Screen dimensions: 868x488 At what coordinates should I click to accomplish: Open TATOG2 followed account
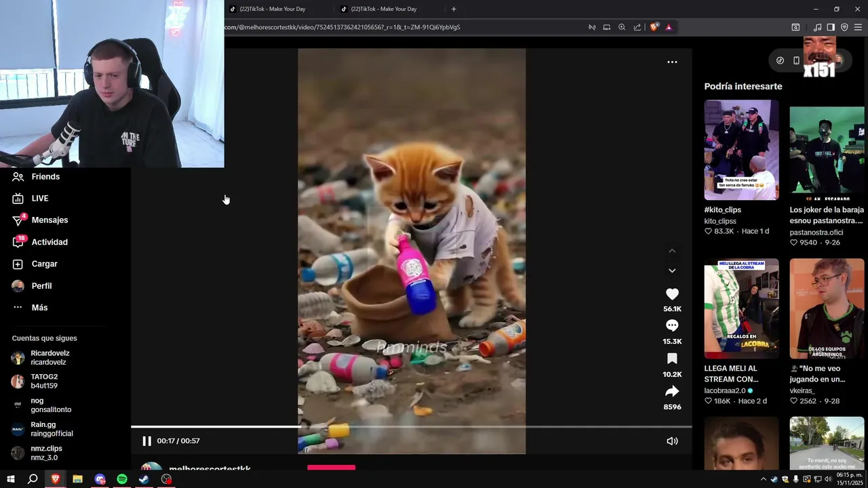pyautogui.click(x=44, y=381)
